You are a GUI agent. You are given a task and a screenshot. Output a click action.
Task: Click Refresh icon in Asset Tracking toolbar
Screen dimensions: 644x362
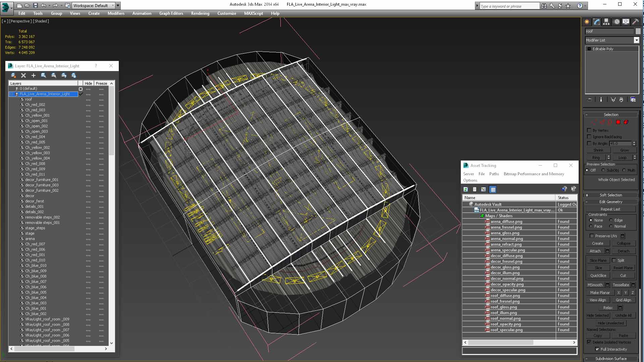pyautogui.click(x=466, y=189)
